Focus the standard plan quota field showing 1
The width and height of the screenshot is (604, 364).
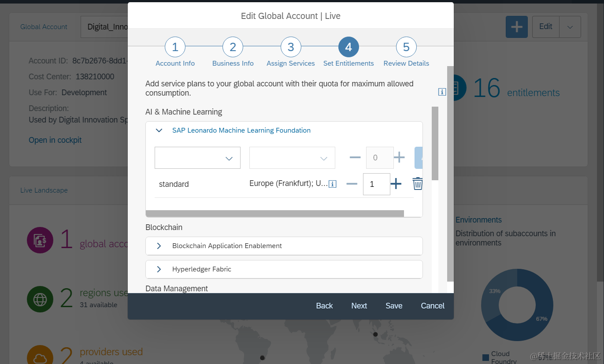coord(376,184)
